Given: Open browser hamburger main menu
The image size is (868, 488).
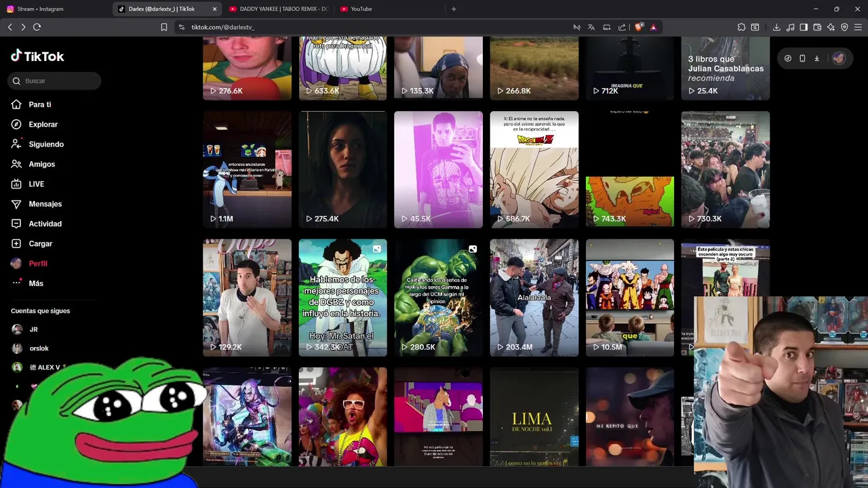Looking at the screenshot, I should coord(859,27).
